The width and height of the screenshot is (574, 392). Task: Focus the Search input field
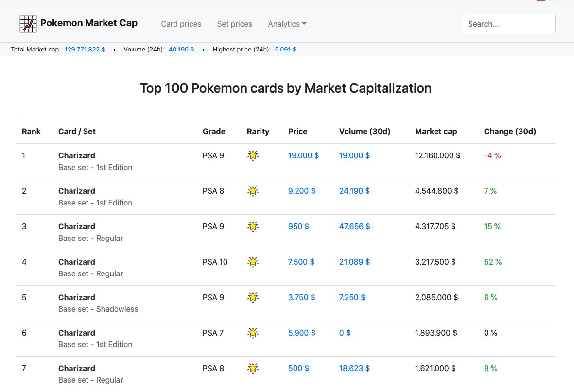[x=508, y=24]
